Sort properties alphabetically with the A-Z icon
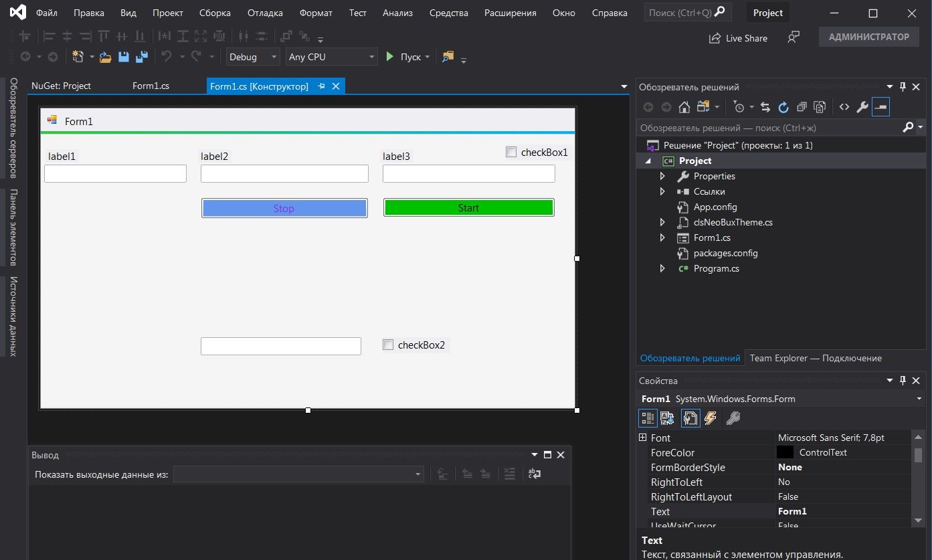This screenshot has width=932, height=560. pyautogui.click(x=667, y=418)
